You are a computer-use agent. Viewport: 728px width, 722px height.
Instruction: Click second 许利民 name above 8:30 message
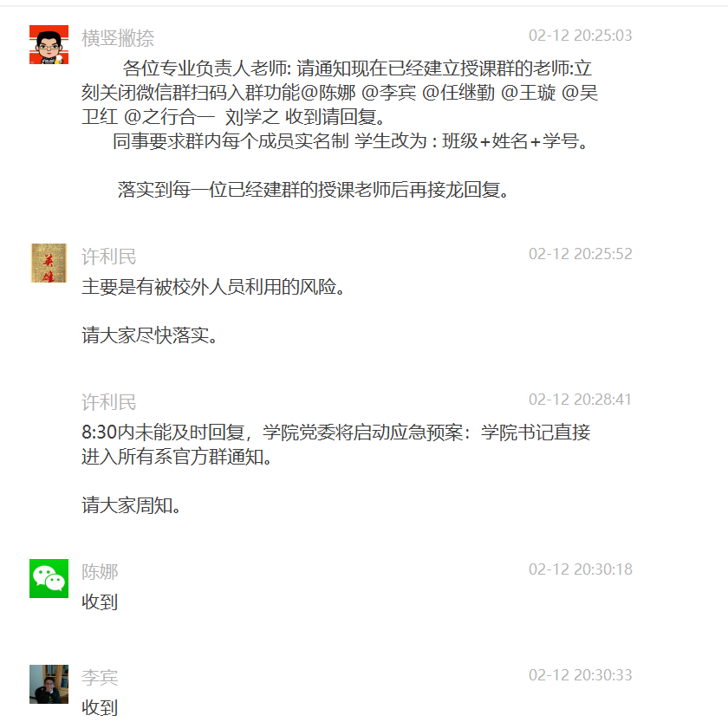click(x=109, y=402)
